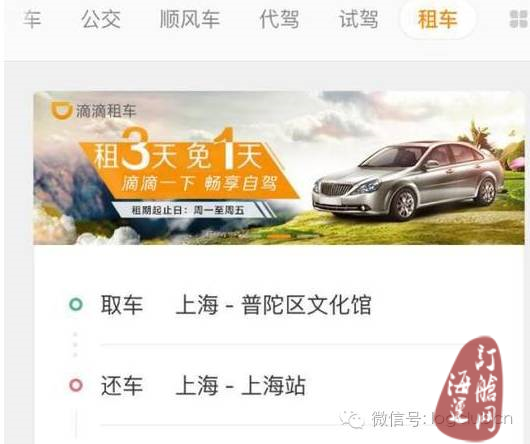
Task: Tap the 租期起止日 周一至周五 label
Action: point(188,211)
